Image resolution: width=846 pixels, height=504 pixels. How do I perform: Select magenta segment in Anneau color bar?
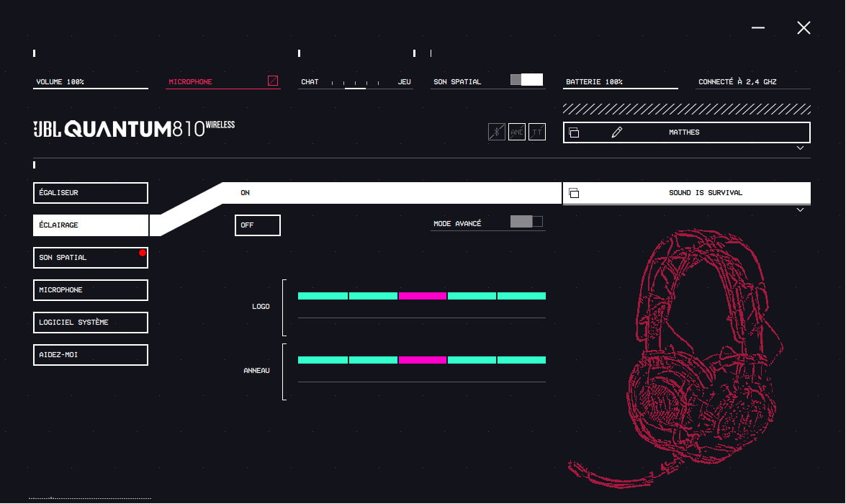coord(423,360)
